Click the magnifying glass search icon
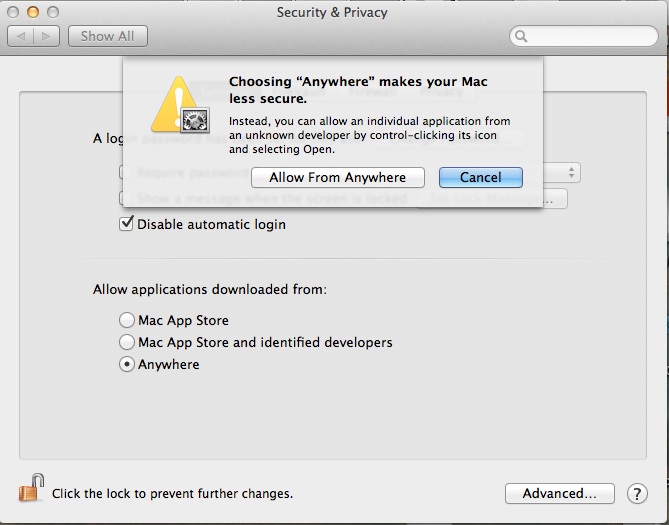This screenshot has height=525, width=669. pos(522,36)
